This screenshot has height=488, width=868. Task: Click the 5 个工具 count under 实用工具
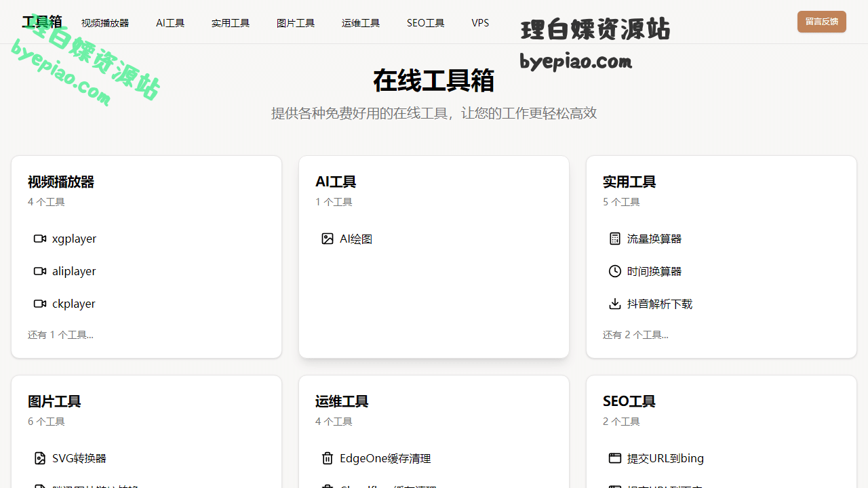[x=621, y=202]
